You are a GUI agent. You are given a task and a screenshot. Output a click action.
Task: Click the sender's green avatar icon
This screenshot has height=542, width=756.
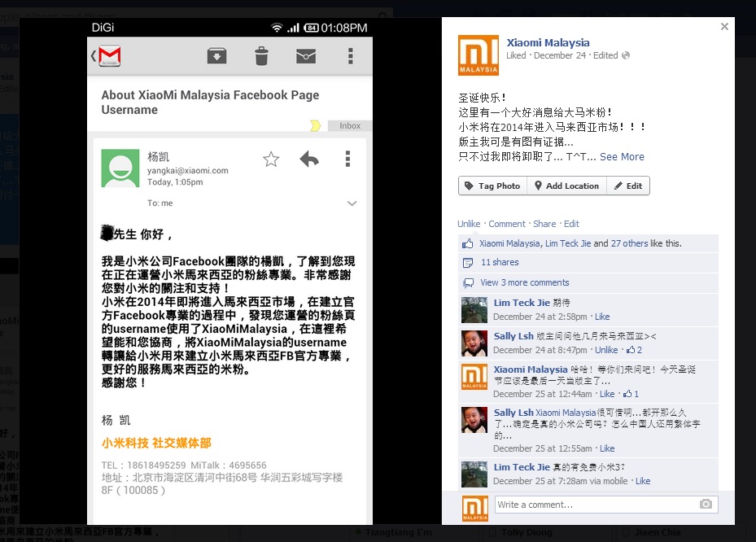[120, 168]
